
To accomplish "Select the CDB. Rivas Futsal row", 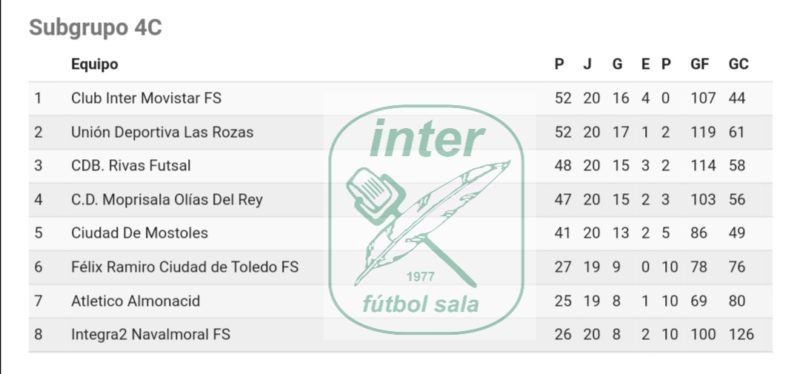I will [400, 166].
